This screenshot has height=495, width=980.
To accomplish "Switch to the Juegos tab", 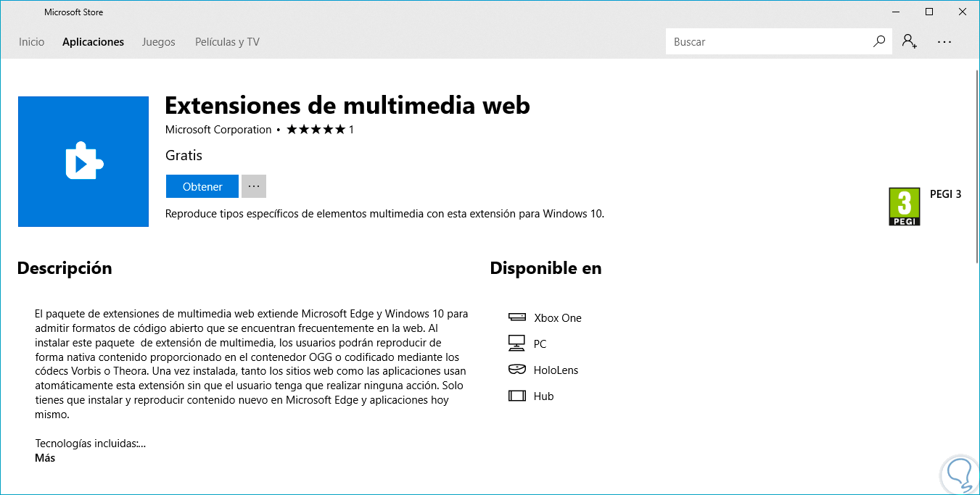I will [x=158, y=42].
